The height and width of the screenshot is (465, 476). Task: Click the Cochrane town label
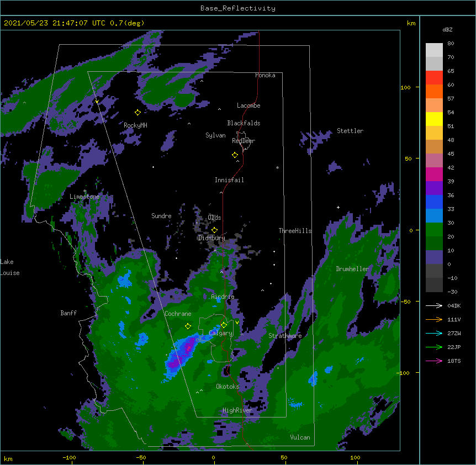point(178,314)
